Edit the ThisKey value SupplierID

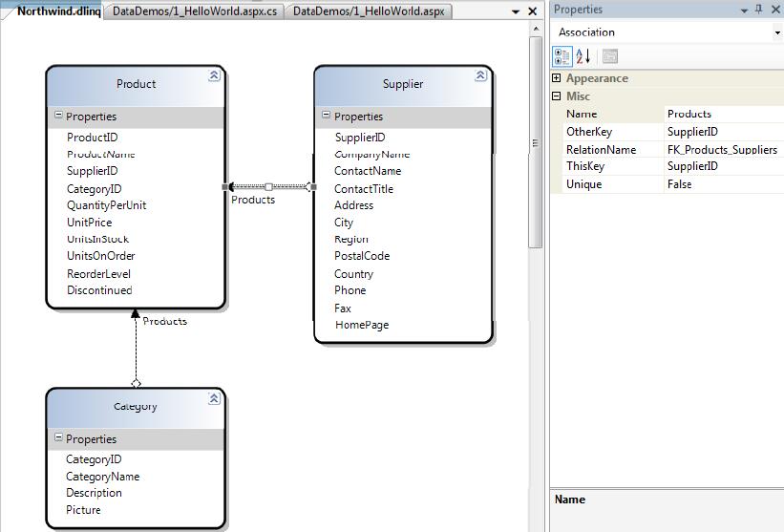click(x=724, y=166)
